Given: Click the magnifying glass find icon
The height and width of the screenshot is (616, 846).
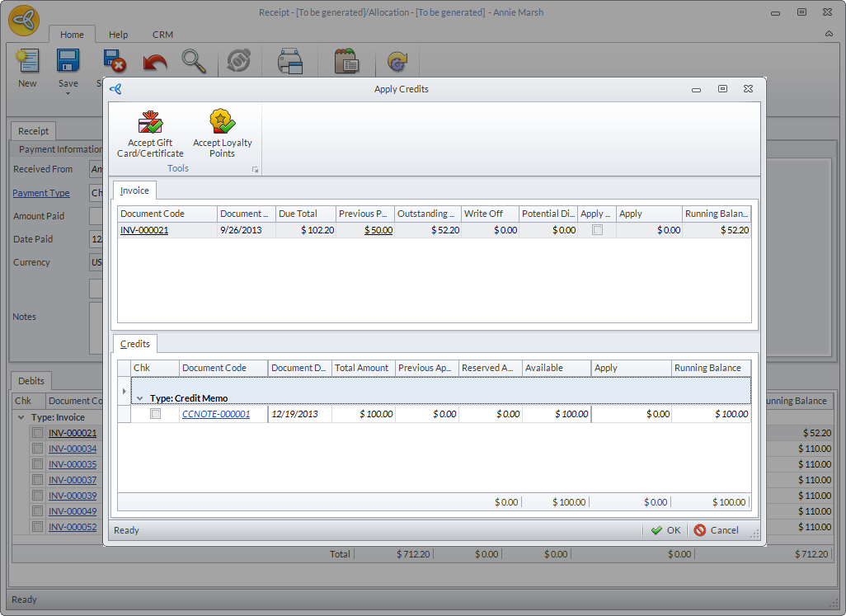Looking at the screenshot, I should 194,62.
